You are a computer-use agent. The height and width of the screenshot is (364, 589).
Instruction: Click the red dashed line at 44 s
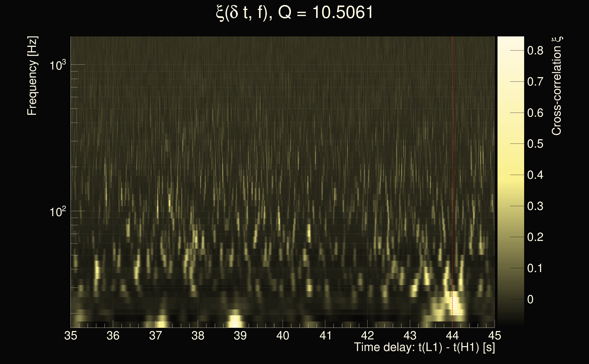pyautogui.click(x=452, y=169)
